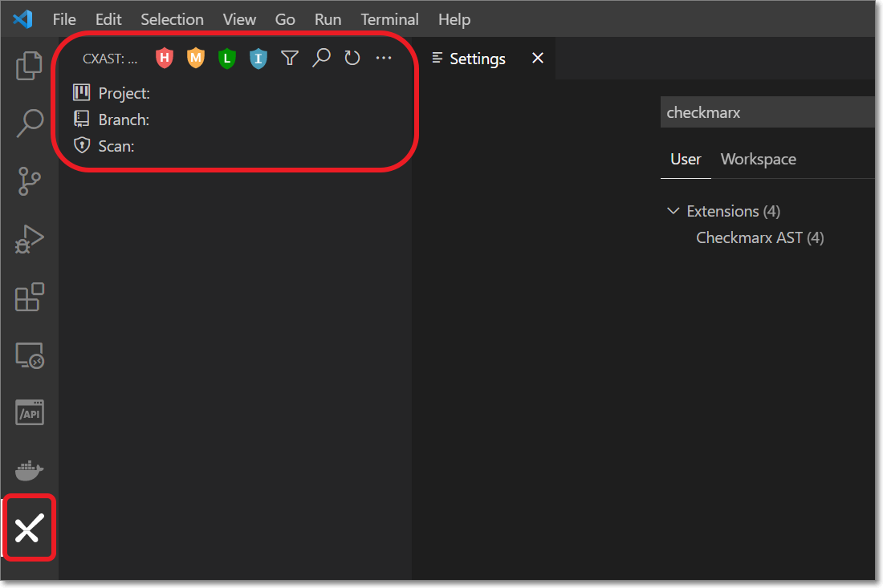The height and width of the screenshot is (588, 883).
Task: Open the Remote Explorer view
Action: tap(29, 355)
